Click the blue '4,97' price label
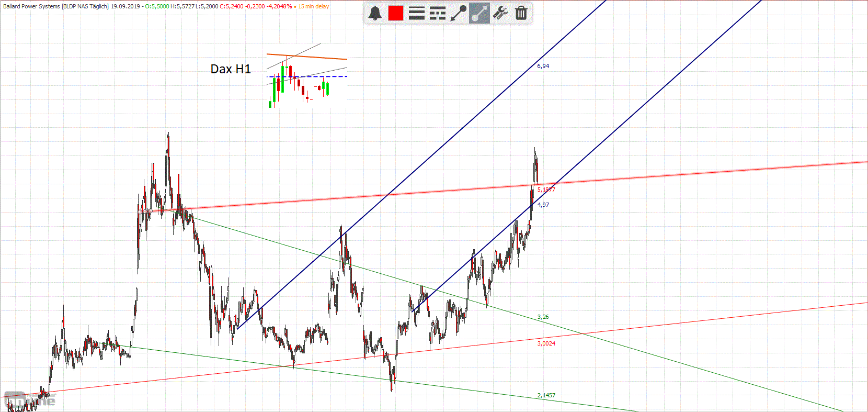Screen dimensions: 868x412 pyautogui.click(x=543, y=205)
